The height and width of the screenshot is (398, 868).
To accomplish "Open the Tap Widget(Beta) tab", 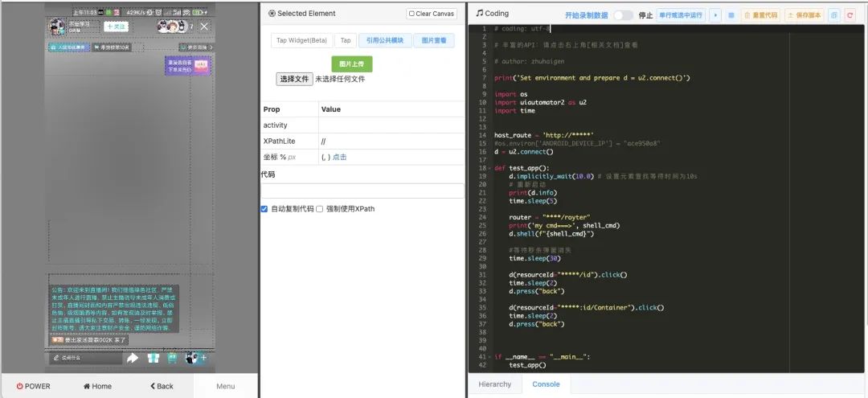I will 301,40.
